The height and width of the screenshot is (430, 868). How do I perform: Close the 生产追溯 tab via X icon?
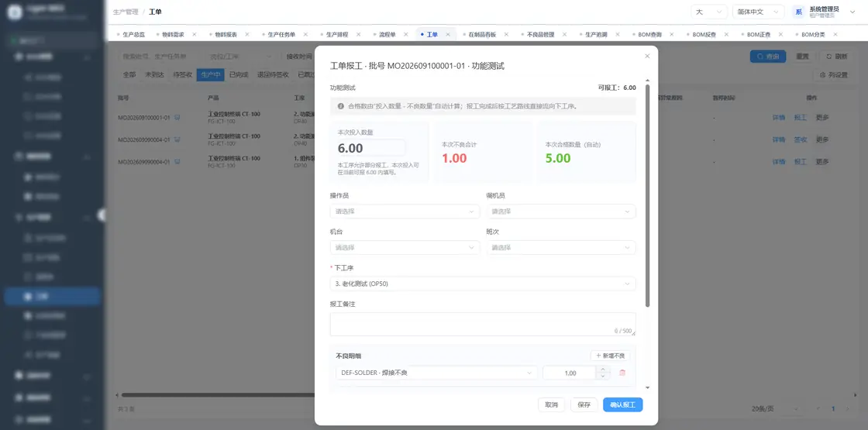click(x=617, y=34)
